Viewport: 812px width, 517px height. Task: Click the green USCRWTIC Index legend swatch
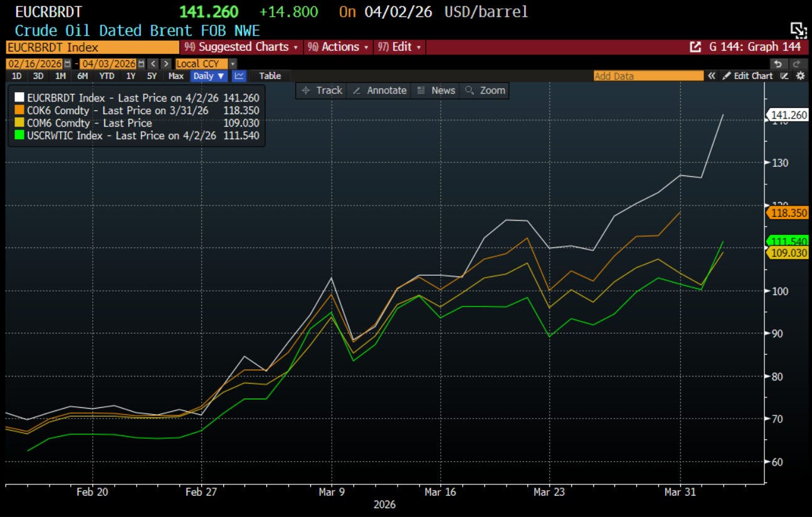pos(19,135)
